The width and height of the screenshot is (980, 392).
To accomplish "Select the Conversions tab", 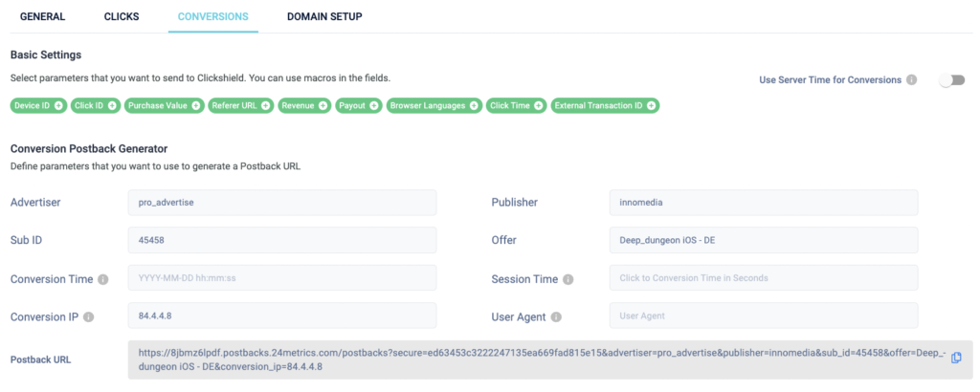I will (212, 17).
